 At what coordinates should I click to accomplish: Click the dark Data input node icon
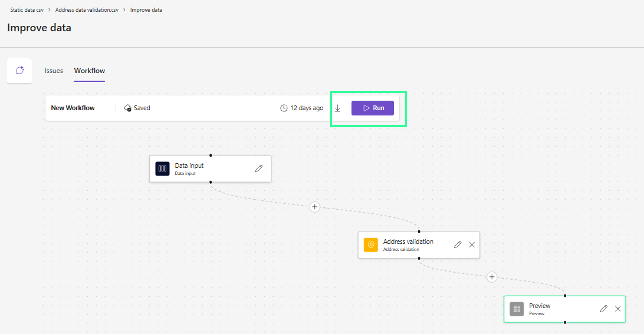[162, 169]
